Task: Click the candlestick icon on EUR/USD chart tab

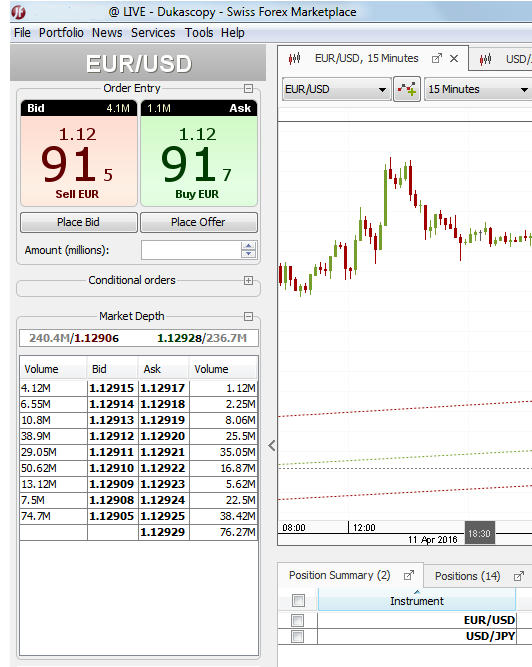Action: tap(294, 58)
